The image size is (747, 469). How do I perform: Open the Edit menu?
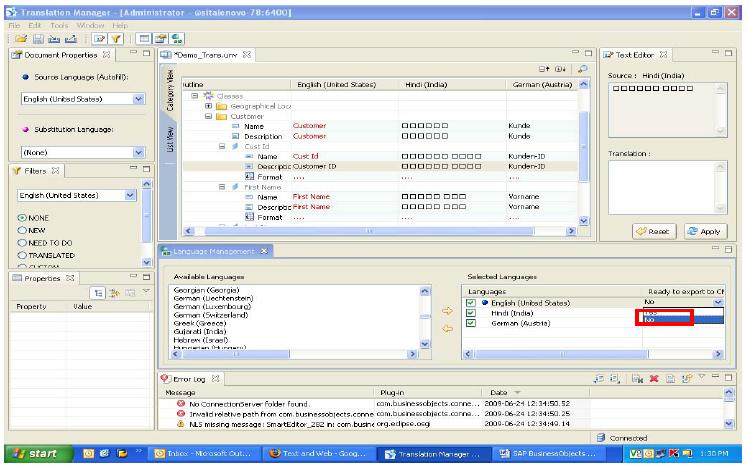click(34, 25)
